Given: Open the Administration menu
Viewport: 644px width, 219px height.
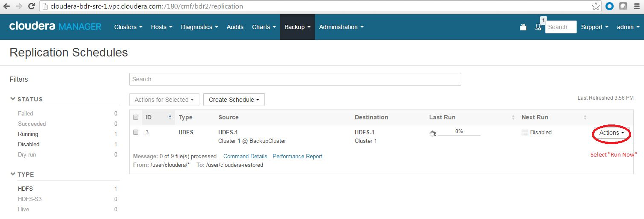Looking at the screenshot, I should point(341,27).
